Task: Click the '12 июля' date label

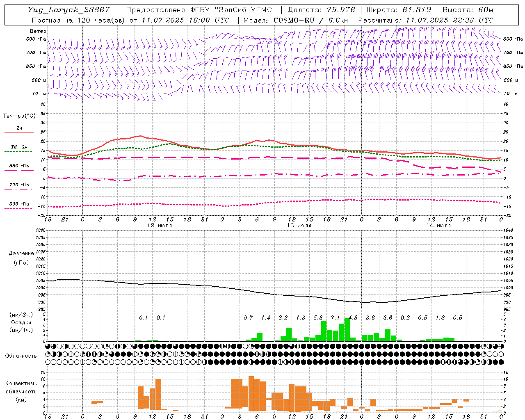Action: 160,226
